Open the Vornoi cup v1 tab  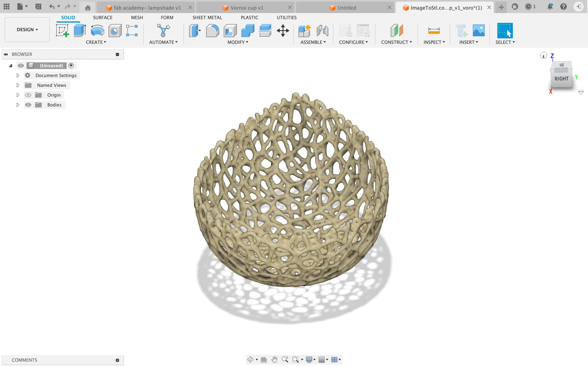click(247, 8)
